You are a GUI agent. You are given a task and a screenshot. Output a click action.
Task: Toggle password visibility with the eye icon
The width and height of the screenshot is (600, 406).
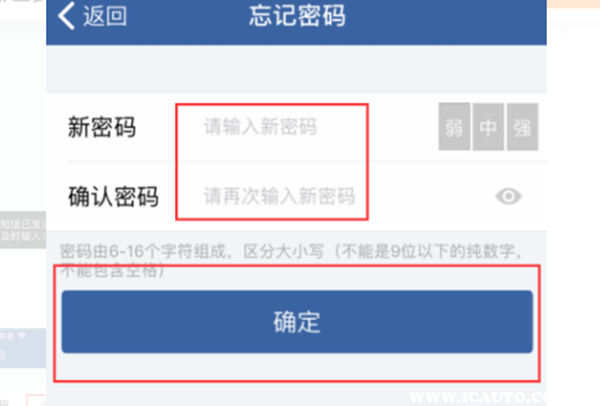[509, 196]
